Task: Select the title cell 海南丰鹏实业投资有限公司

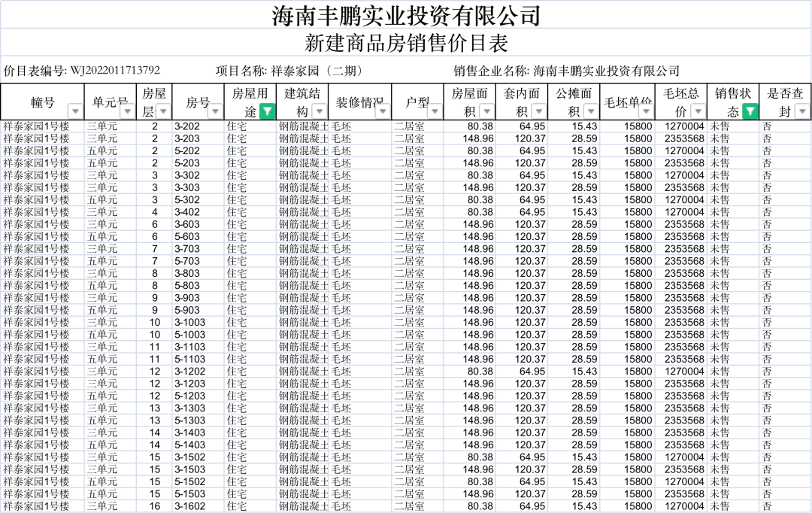Action: [406, 15]
